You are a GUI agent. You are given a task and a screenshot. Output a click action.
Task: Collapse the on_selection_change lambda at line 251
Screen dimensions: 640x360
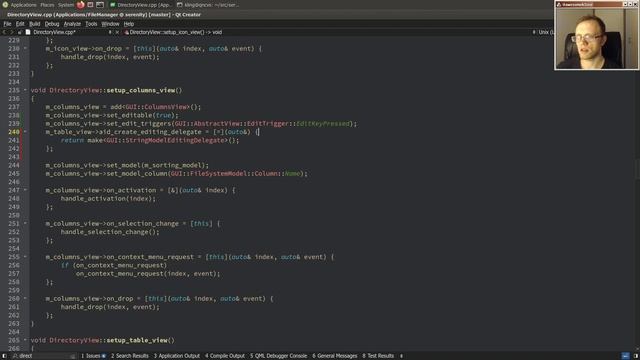pyautogui.click(x=25, y=223)
